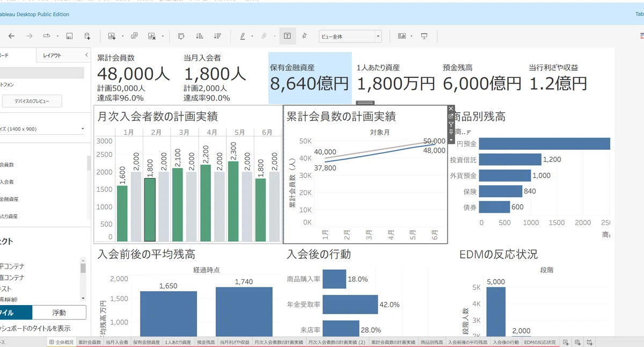Click the new worksheet icon in the bottom tab bar
Screen dimensions: 644x347
(566, 342)
